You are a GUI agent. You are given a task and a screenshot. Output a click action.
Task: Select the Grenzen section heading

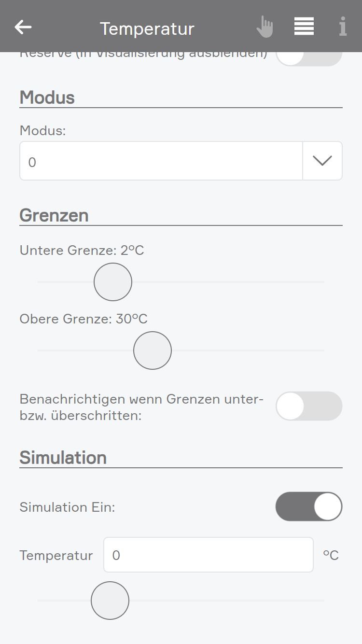tap(54, 215)
